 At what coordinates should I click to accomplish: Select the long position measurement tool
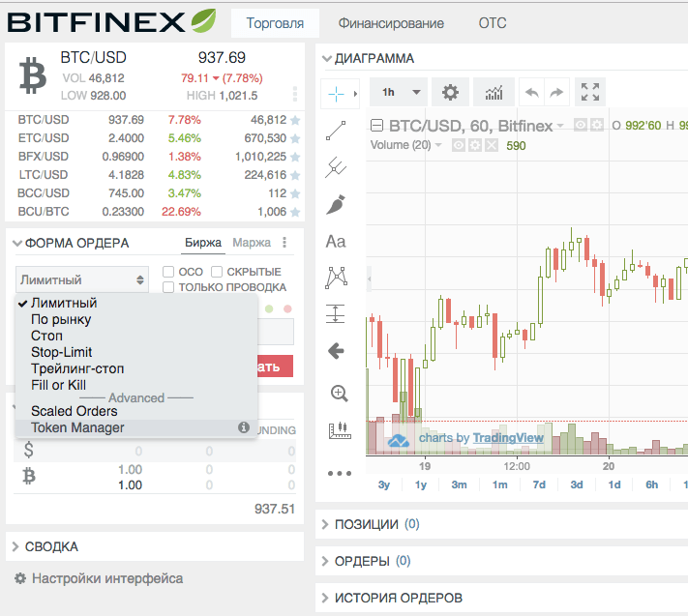pos(336,314)
